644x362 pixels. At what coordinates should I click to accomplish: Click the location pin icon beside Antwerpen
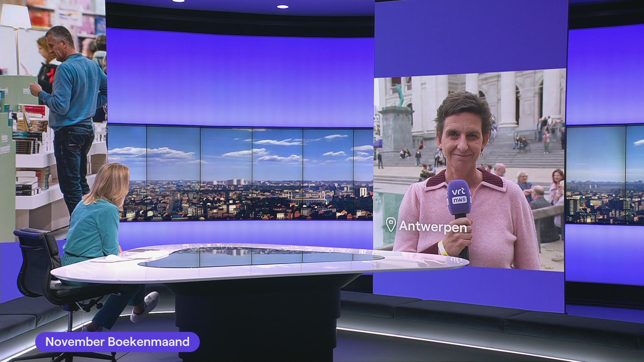coord(390,225)
